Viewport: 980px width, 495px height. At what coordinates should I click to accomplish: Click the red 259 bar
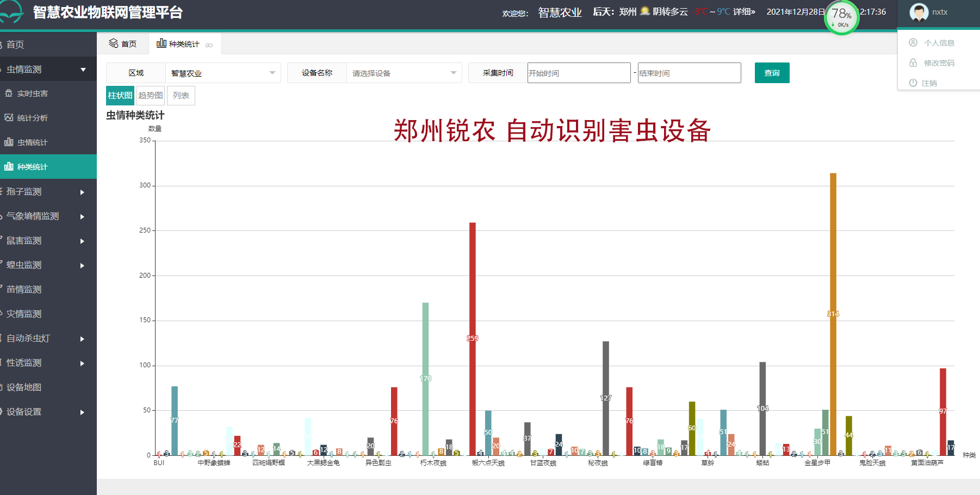pyautogui.click(x=473, y=339)
